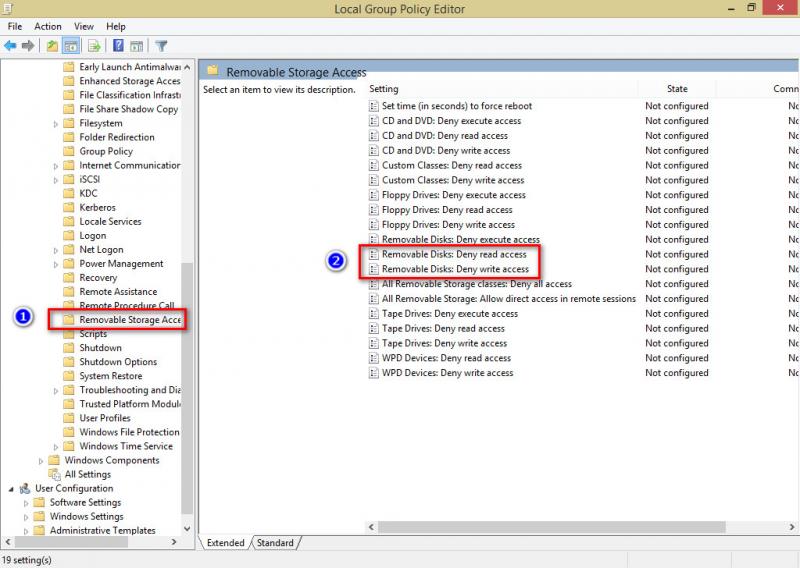Screen dimensions: 800x568
Task: Click the Back arrow toolbar icon
Action: tap(10, 46)
